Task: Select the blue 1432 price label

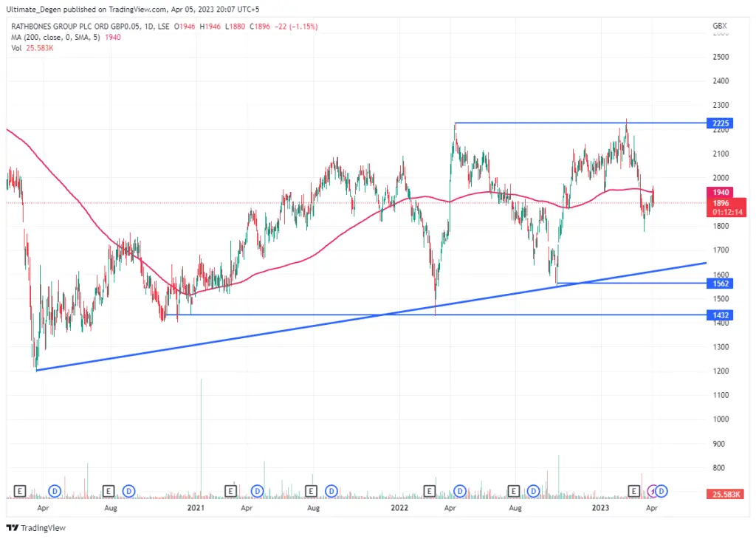Action: pyautogui.click(x=720, y=315)
